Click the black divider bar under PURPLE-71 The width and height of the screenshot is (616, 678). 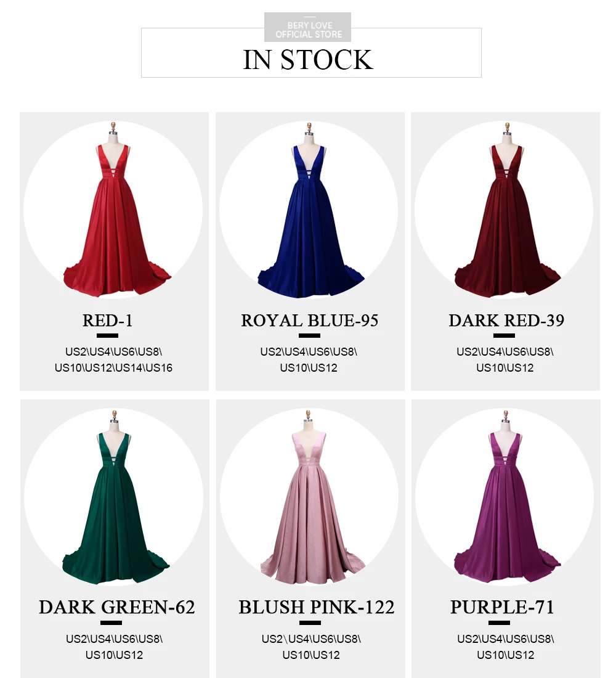point(500,623)
